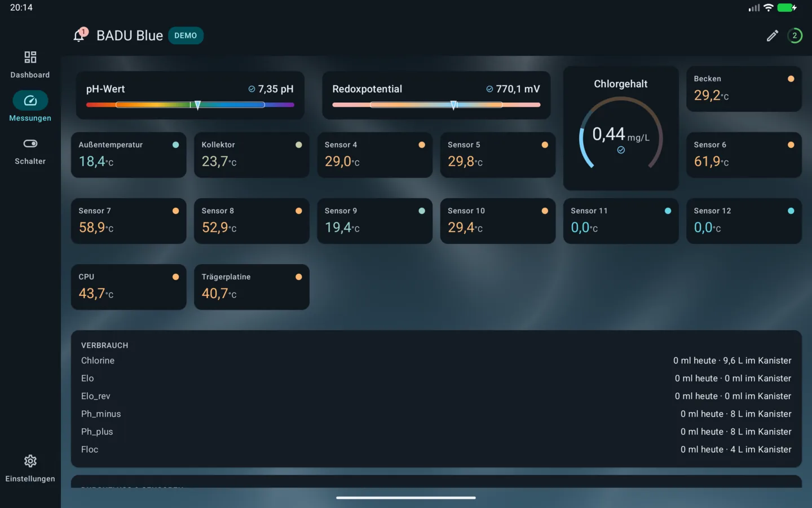Select the Ph_minus consumption row
The height and width of the screenshot is (508, 812).
coord(436,414)
